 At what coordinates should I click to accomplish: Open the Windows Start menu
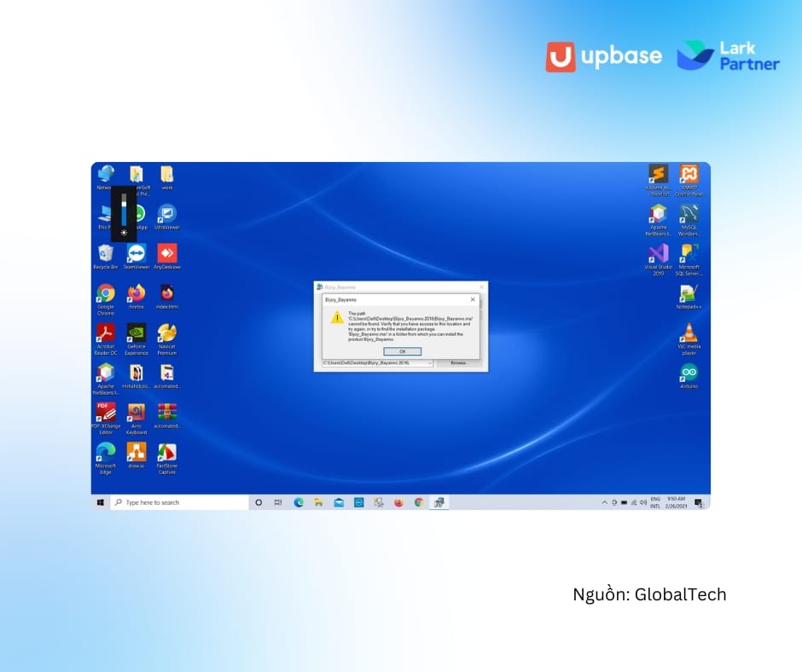tap(101, 502)
